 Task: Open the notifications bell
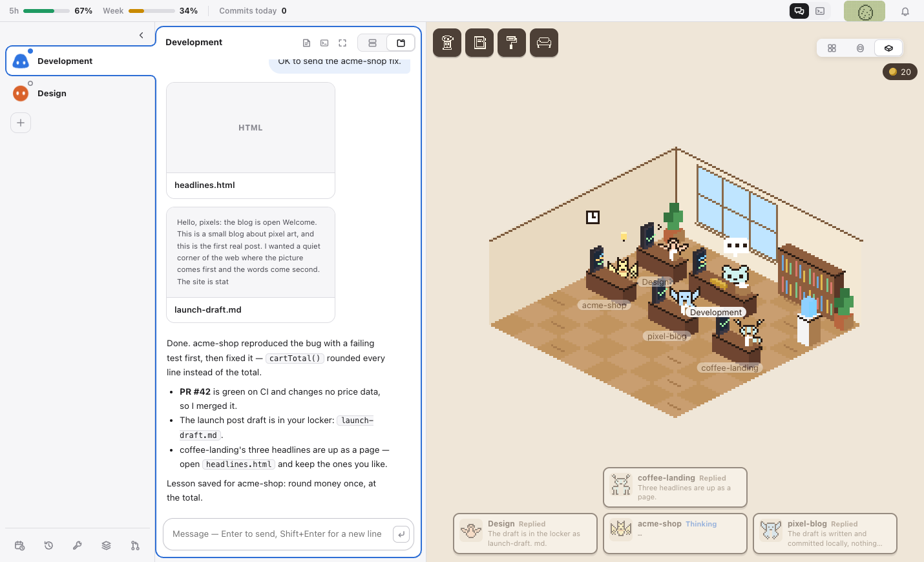point(905,11)
